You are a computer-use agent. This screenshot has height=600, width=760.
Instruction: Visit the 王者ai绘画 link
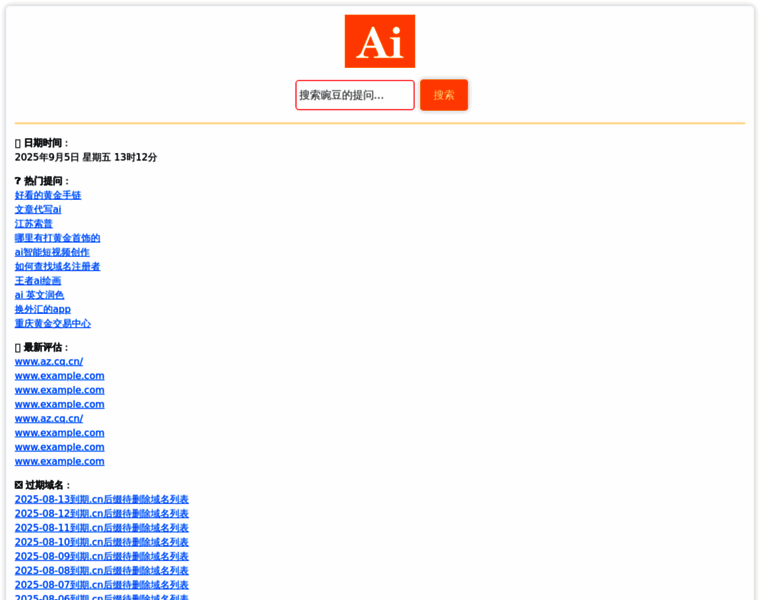[x=38, y=281]
